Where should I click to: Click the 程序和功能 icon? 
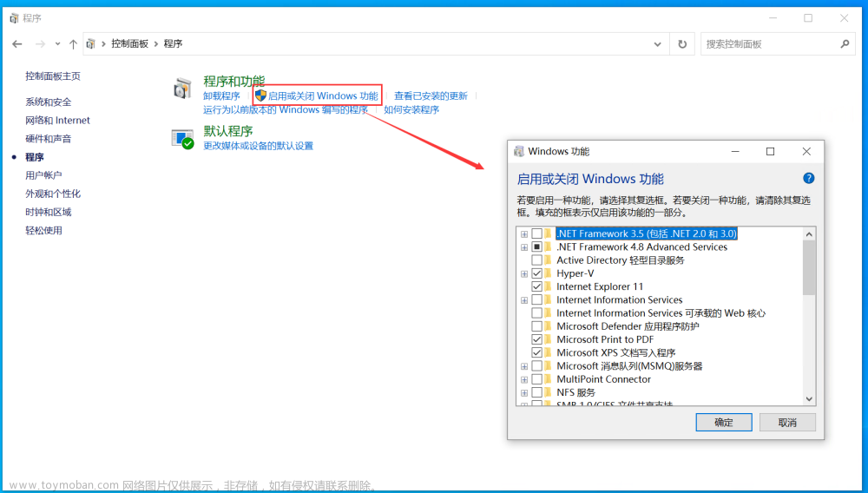182,89
